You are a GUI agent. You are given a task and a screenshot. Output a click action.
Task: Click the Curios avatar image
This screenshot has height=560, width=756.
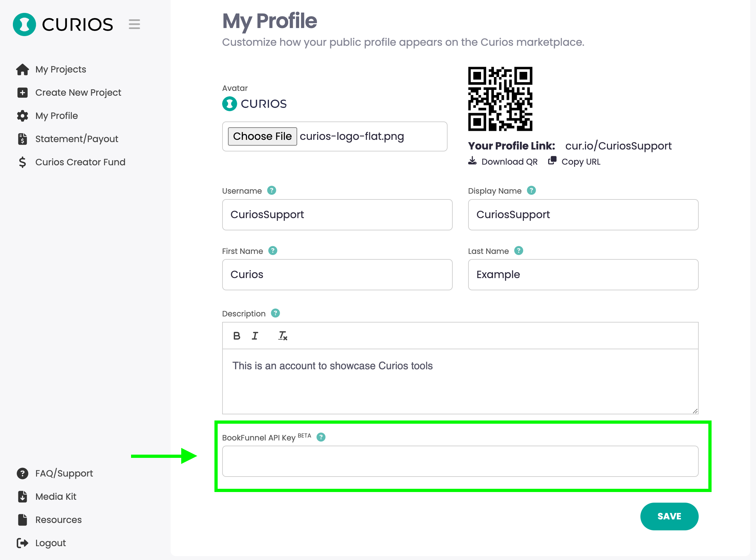(x=254, y=104)
